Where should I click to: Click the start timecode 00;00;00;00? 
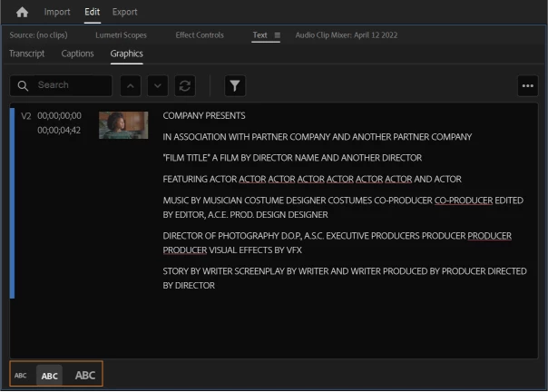pos(59,116)
